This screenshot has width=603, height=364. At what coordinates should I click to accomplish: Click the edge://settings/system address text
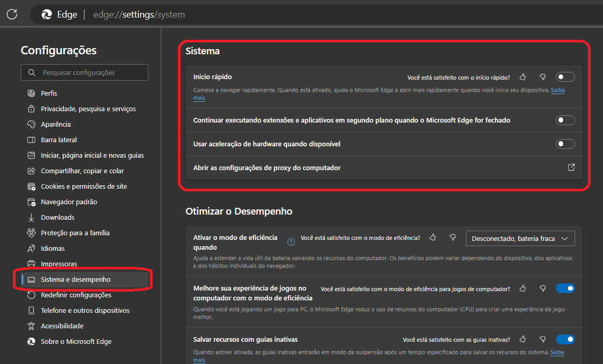coord(139,14)
